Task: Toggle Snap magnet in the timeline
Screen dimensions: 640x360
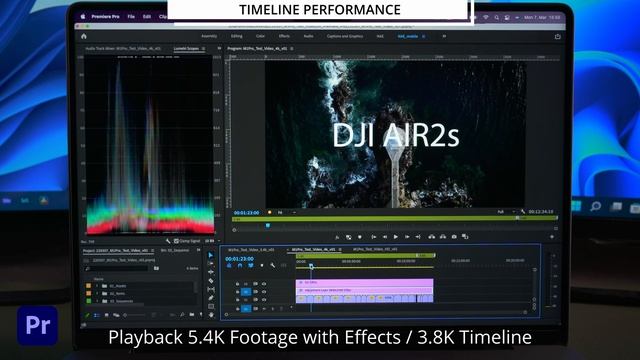Action: click(x=240, y=266)
